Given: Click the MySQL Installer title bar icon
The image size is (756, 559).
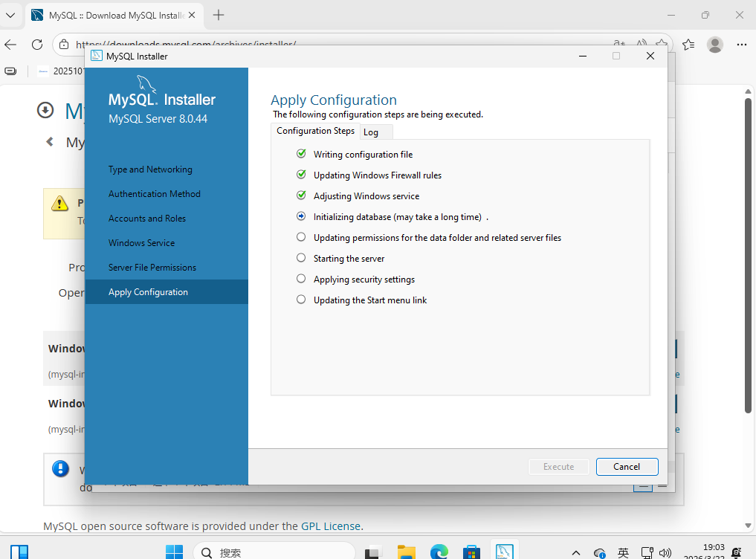Looking at the screenshot, I should (x=97, y=56).
